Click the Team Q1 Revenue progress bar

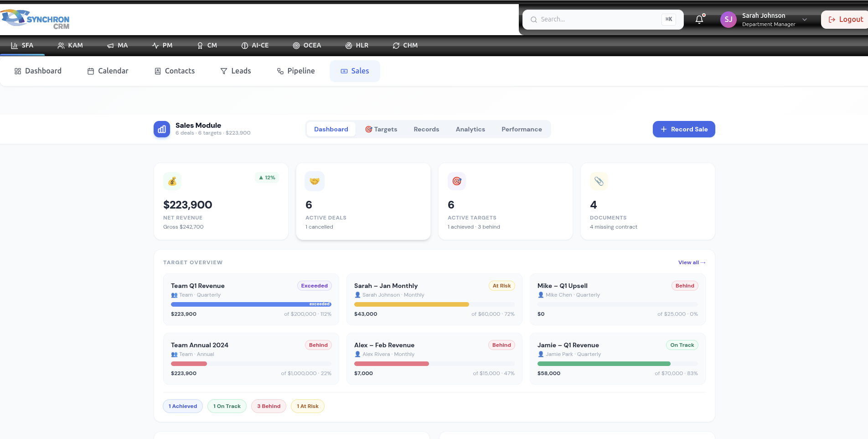251,304
